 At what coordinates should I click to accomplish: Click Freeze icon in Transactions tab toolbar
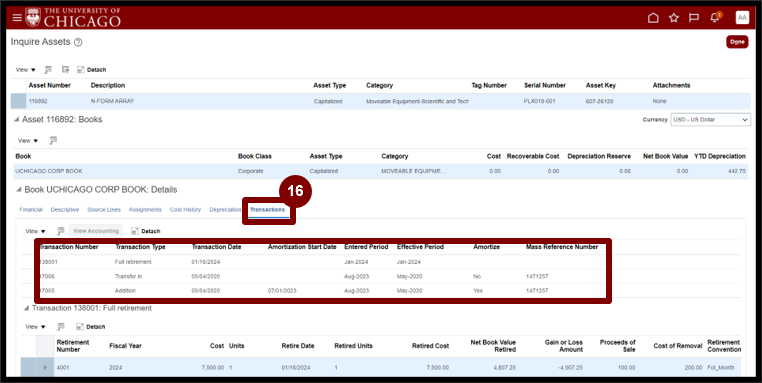[60, 231]
